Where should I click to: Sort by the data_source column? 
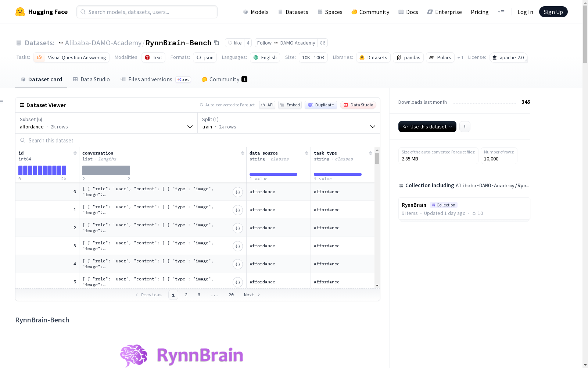[x=306, y=153]
